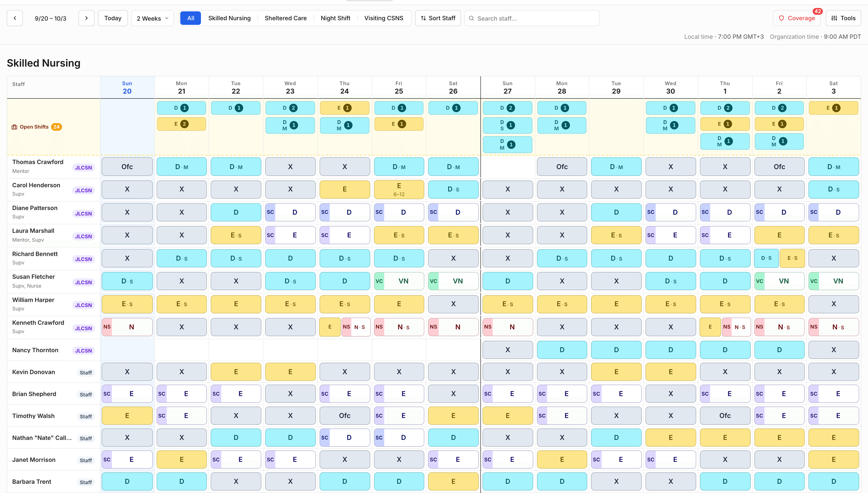Viewport: 868px width, 493px height.
Task: Select Laura Marshall's E·S shift Tuesday 22
Action: tap(236, 235)
